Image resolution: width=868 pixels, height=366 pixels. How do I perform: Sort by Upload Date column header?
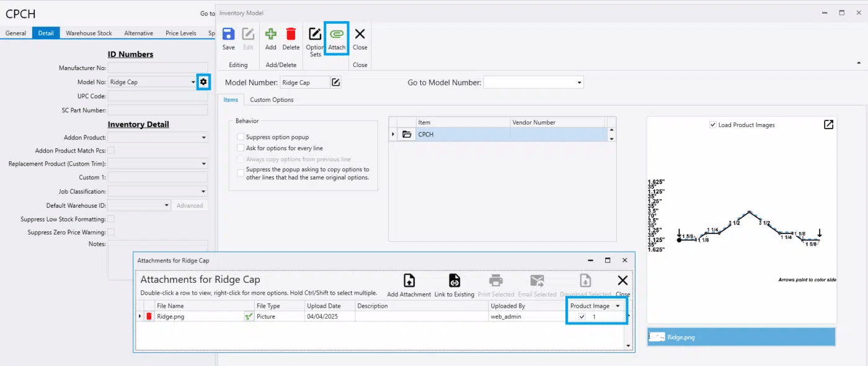(x=330, y=306)
